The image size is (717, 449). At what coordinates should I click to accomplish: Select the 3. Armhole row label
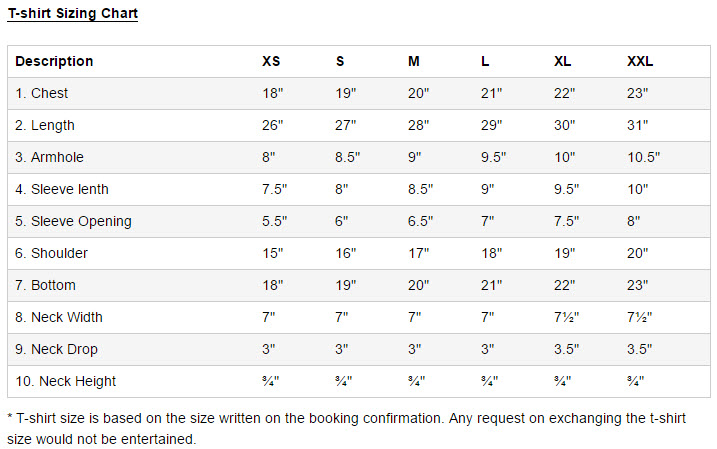(49, 157)
